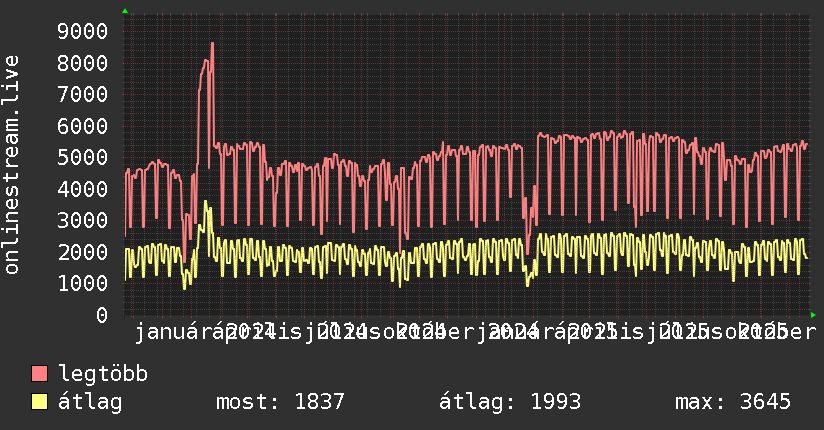Click the red line's highest peak

212,43
